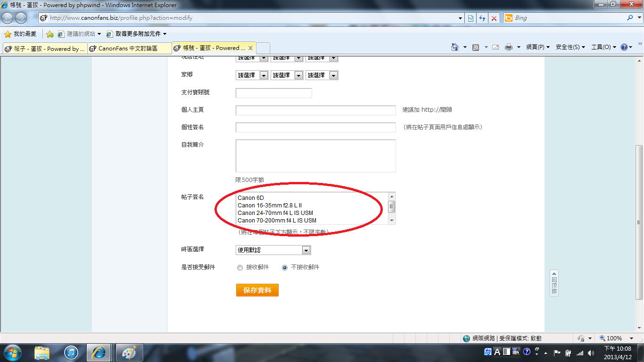Viewport: 644px width, 362px height.
Task: Click the RSS feeds icon
Action: pos(476,47)
